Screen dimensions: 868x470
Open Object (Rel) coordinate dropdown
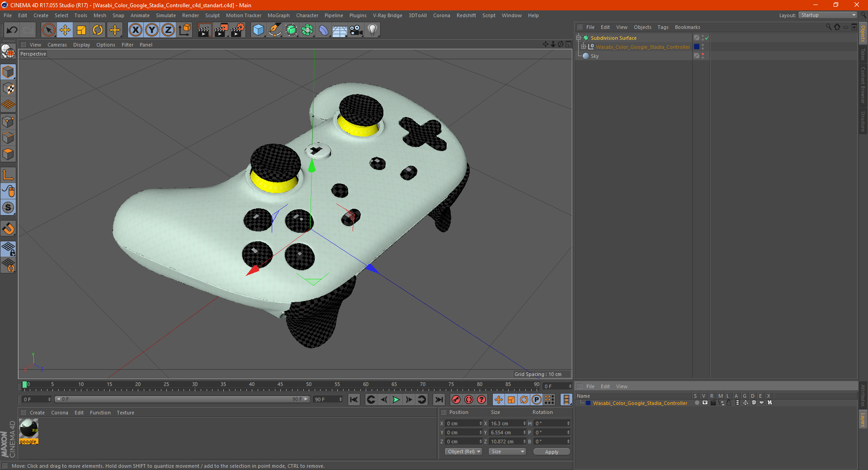(x=464, y=451)
